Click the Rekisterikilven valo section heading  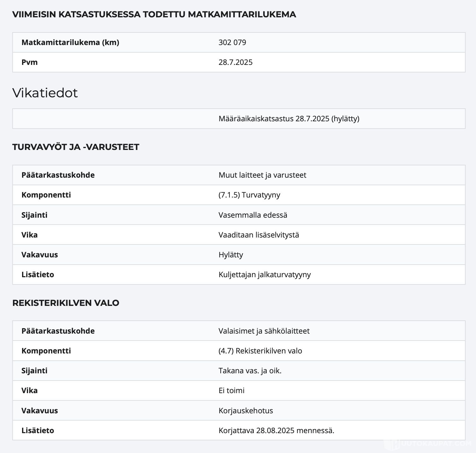[x=66, y=303]
